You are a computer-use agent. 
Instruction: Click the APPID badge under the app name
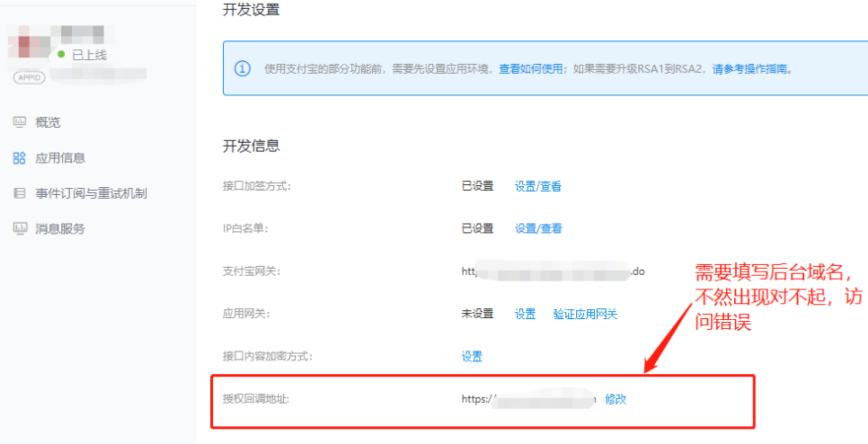pyautogui.click(x=28, y=77)
